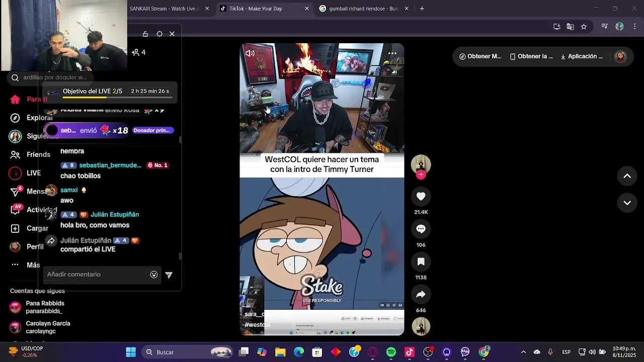Open Chrome profile avatar

(619, 27)
